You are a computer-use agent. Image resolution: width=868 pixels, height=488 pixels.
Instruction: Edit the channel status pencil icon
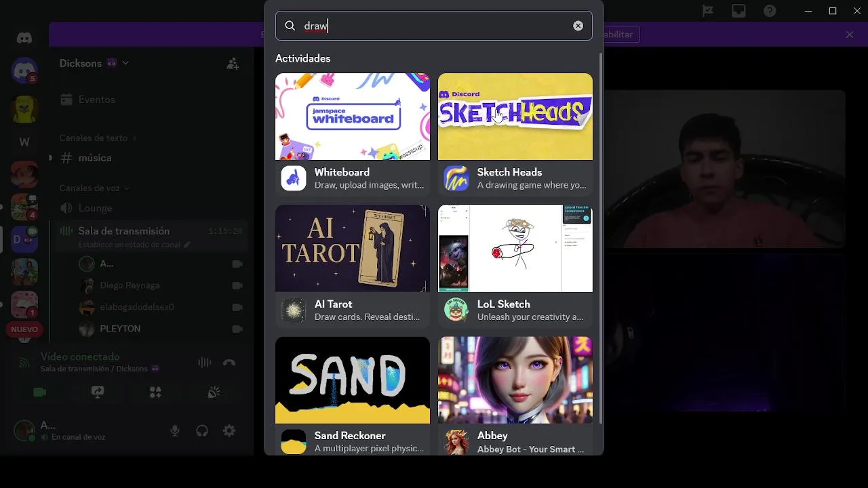point(187,245)
